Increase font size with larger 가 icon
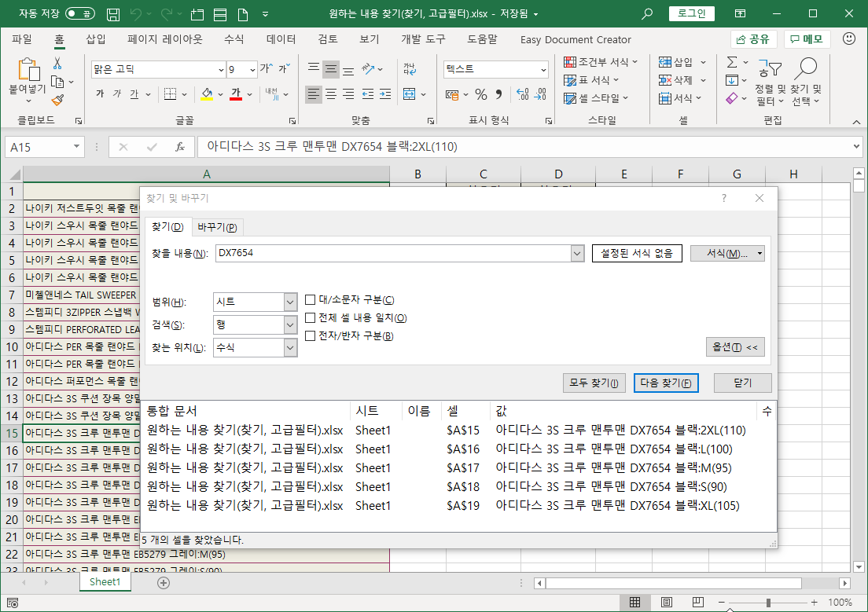Viewport: 868px width, 612px height. (x=267, y=68)
